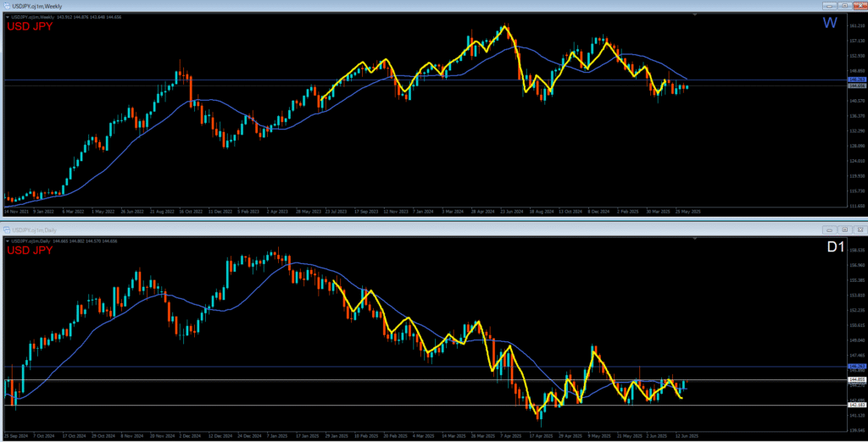Viewport: 868px width, 442px height.
Task: Click the Weekly chart window's title-bar icon
Action: (x=7, y=6)
